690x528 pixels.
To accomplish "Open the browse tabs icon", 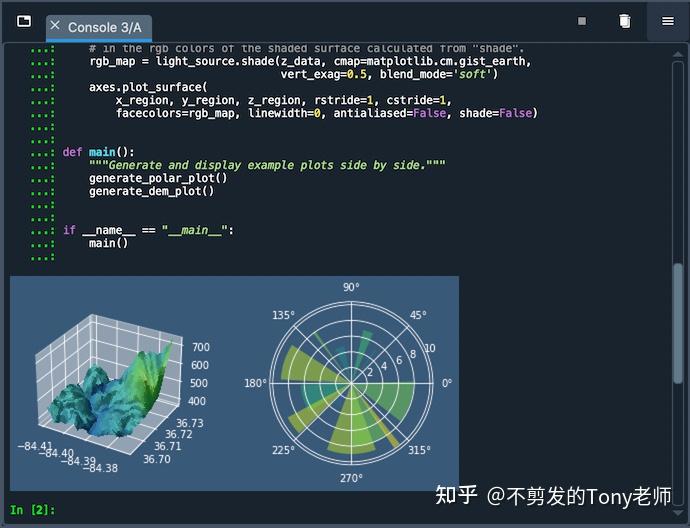I will tap(24, 21).
